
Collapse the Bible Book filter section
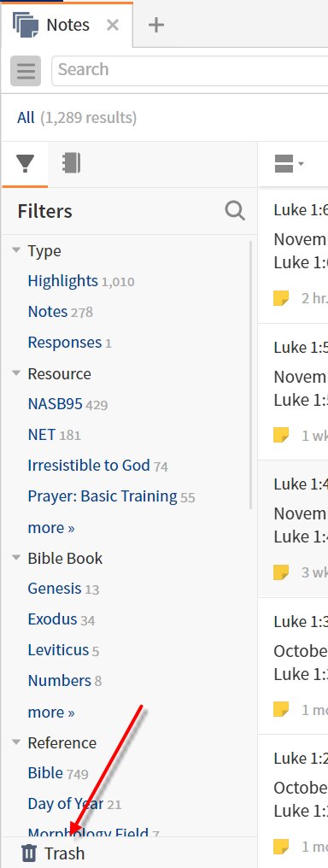pos(16,557)
